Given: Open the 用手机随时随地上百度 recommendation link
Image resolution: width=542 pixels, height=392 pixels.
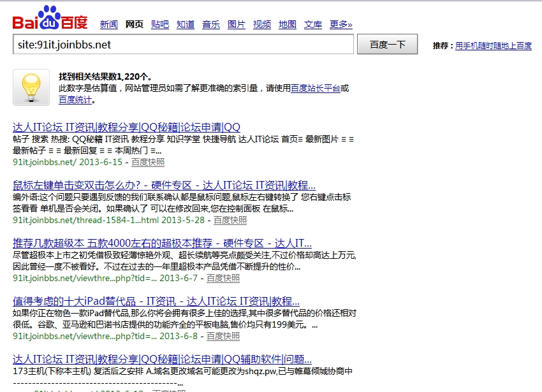Looking at the screenshot, I should coord(494,46).
